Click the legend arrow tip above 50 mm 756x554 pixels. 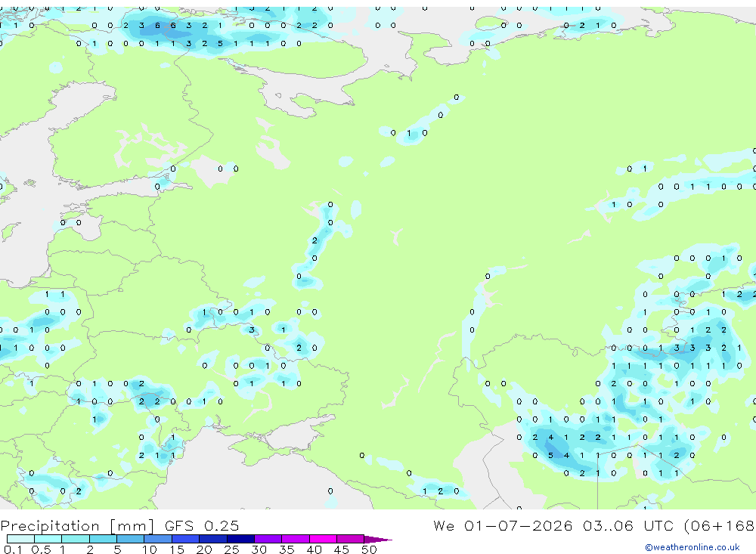pos(378,540)
